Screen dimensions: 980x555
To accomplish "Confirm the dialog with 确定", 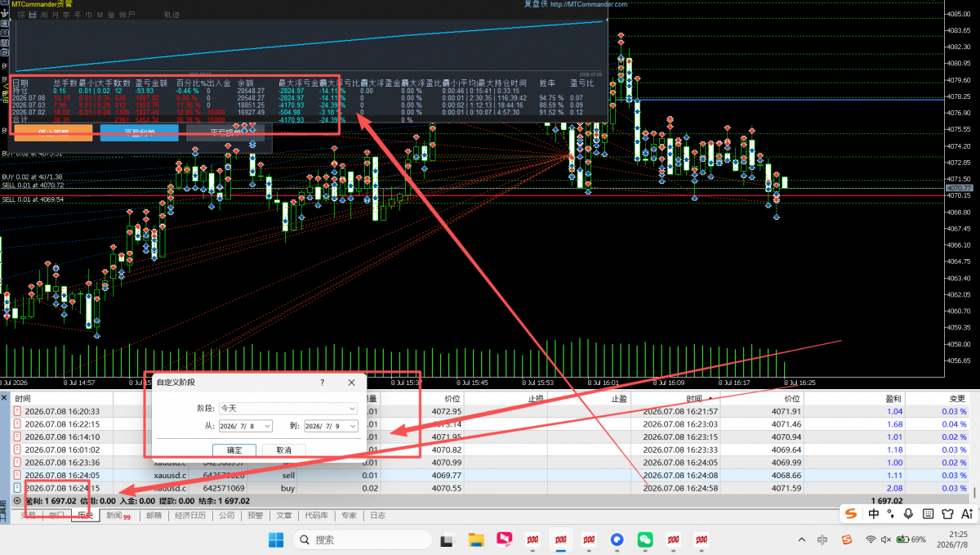I will (234, 450).
